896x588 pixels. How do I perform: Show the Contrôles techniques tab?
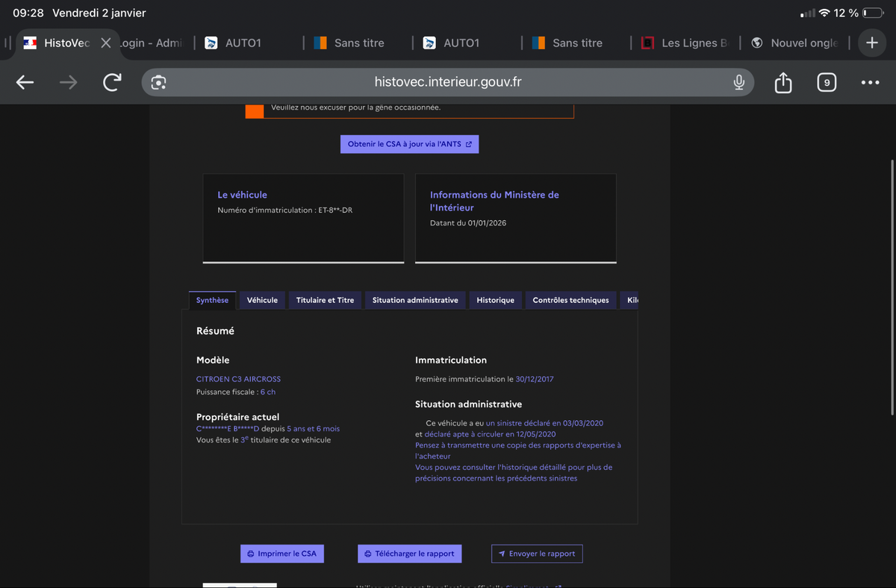[570, 300]
